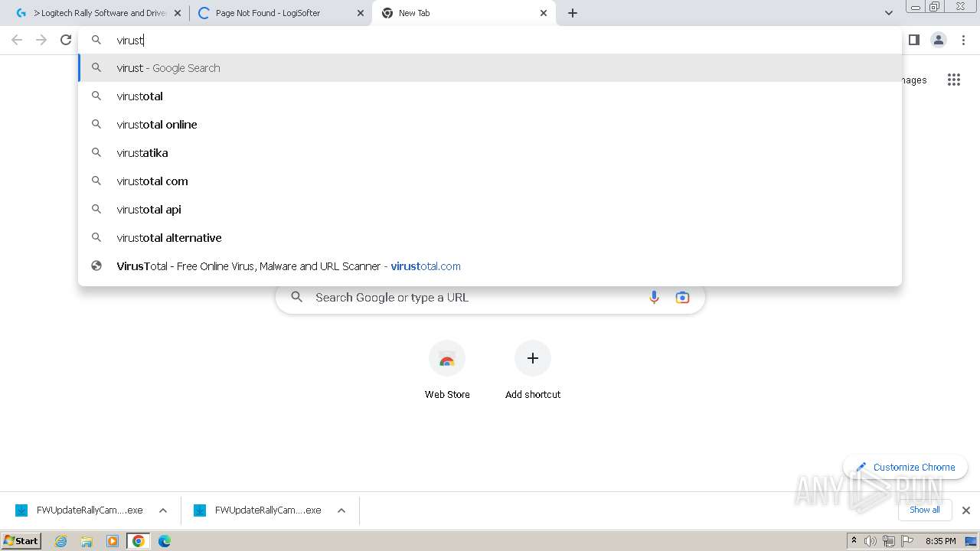Open second FWUpdateRallyCam exe download
Screen dimensions: 980x551
259,510
